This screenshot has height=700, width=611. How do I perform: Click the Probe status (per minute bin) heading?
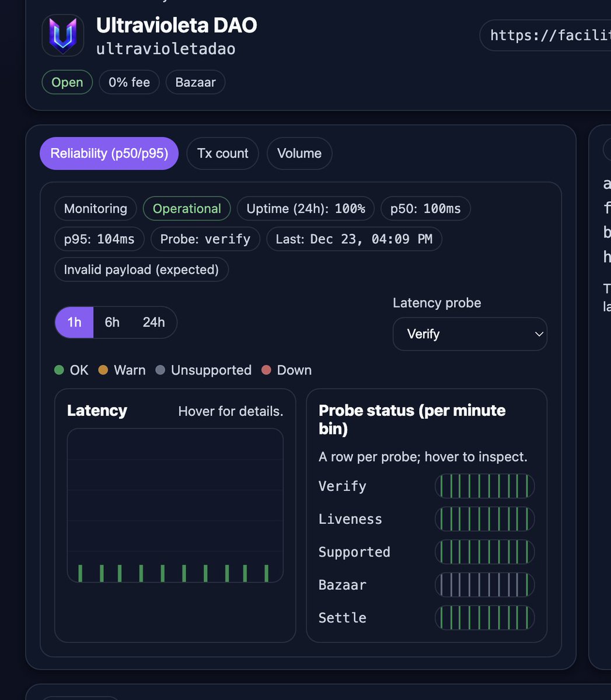(x=412, y=419)
